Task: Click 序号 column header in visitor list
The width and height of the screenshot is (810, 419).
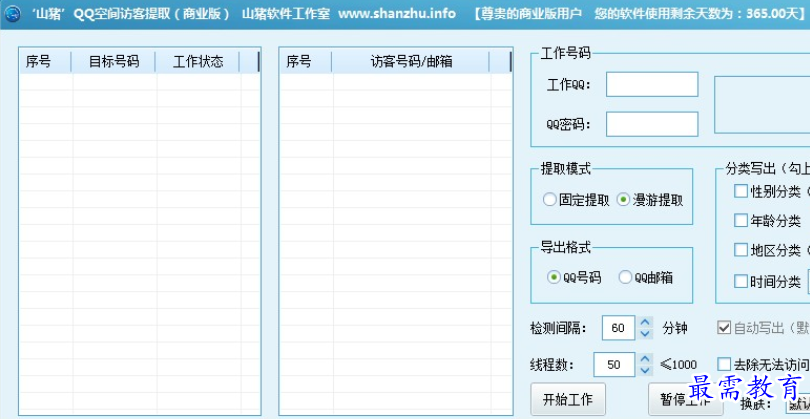Action: point(306,62)
